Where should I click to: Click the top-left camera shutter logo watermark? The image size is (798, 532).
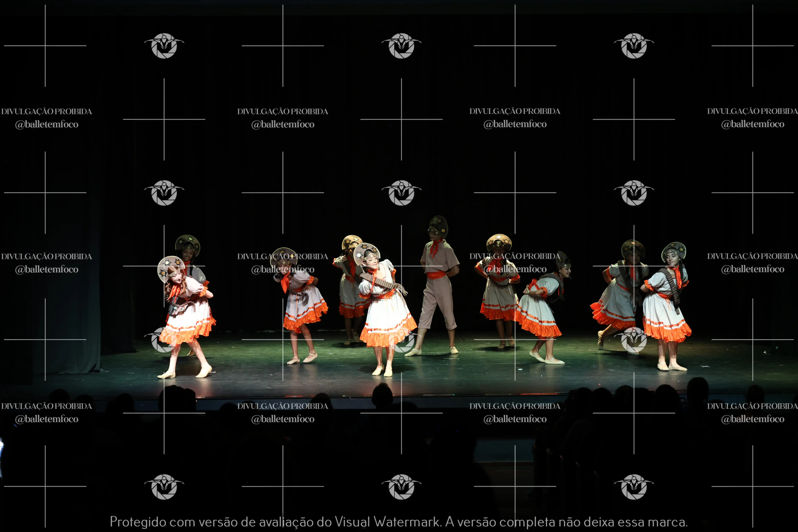pos(164,46)
